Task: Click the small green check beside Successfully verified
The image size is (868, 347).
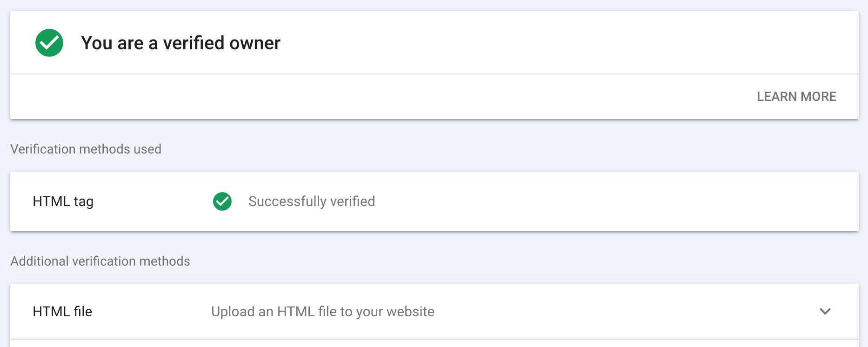Action: point(222,201)
